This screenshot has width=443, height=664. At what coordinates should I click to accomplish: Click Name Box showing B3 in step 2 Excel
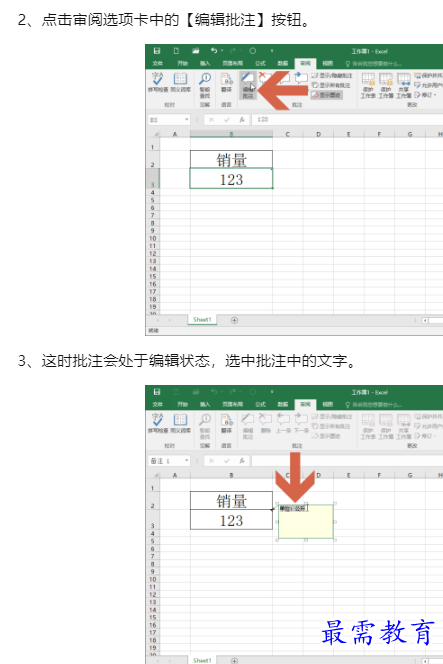(x=165, y=120)
